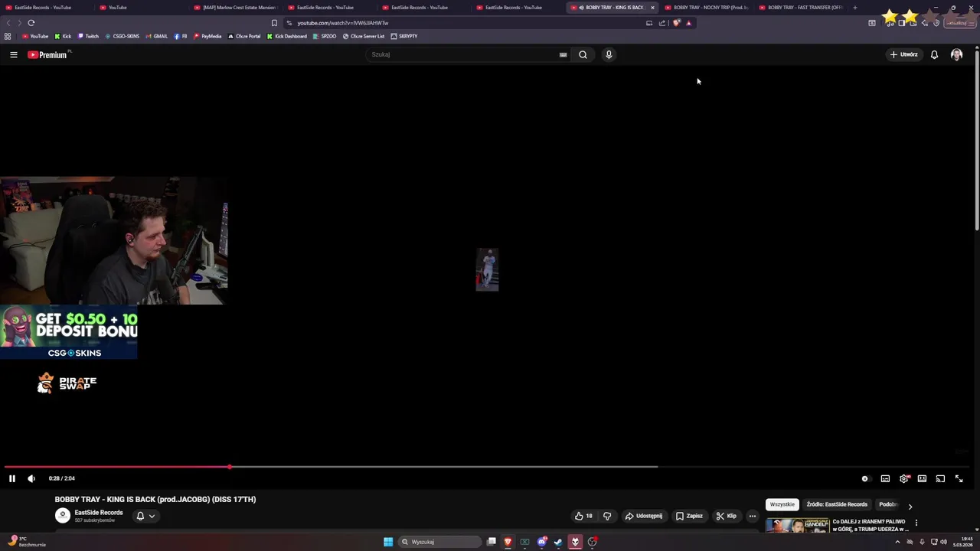Mute the video using the speaker icon

31,478
